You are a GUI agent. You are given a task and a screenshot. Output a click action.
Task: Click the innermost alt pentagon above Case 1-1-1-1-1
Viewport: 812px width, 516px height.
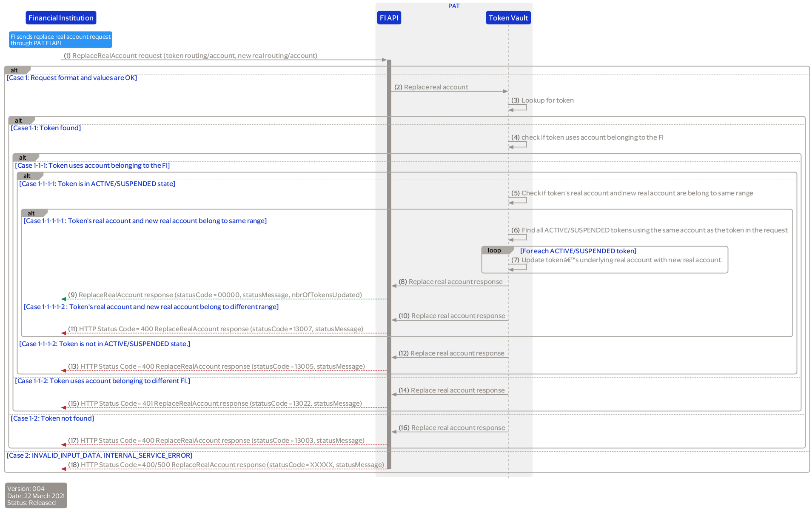[x=31, y=213]
